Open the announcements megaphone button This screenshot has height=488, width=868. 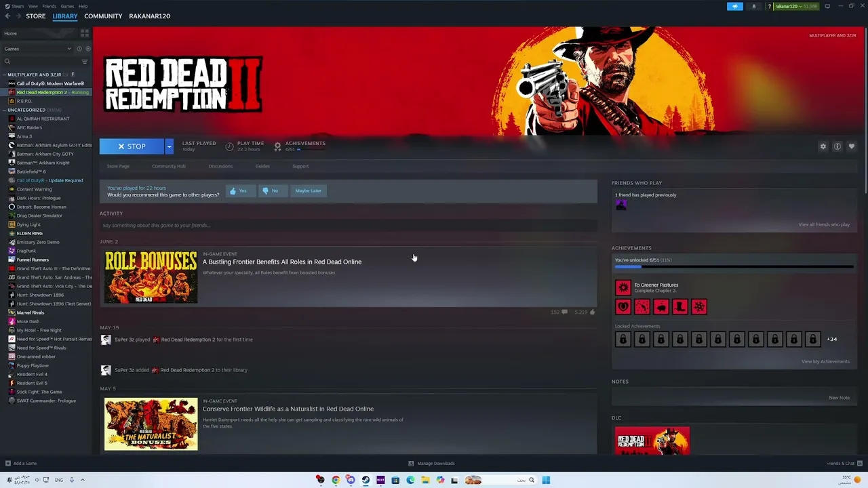pos(735,7)
